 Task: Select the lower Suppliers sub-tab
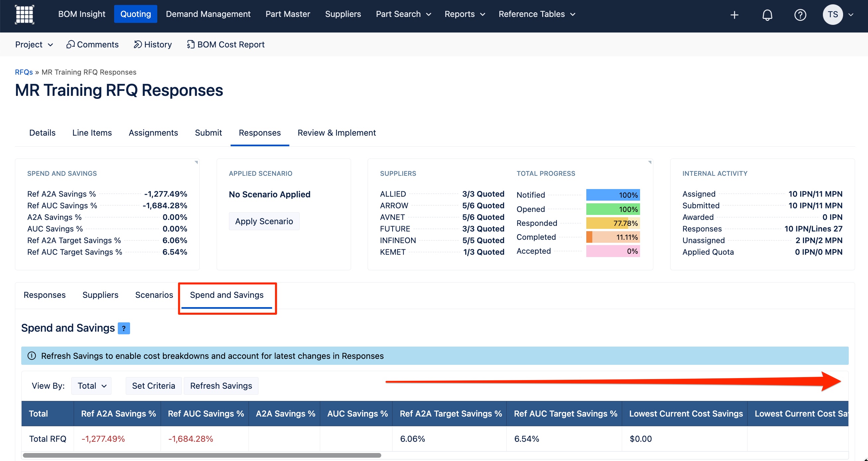pyautogui.click(x=101, y=295)
